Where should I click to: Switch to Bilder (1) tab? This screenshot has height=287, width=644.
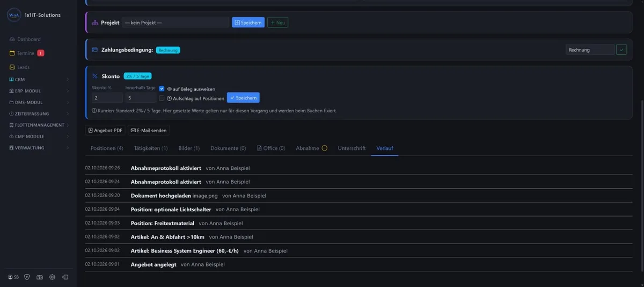point(189,148)
